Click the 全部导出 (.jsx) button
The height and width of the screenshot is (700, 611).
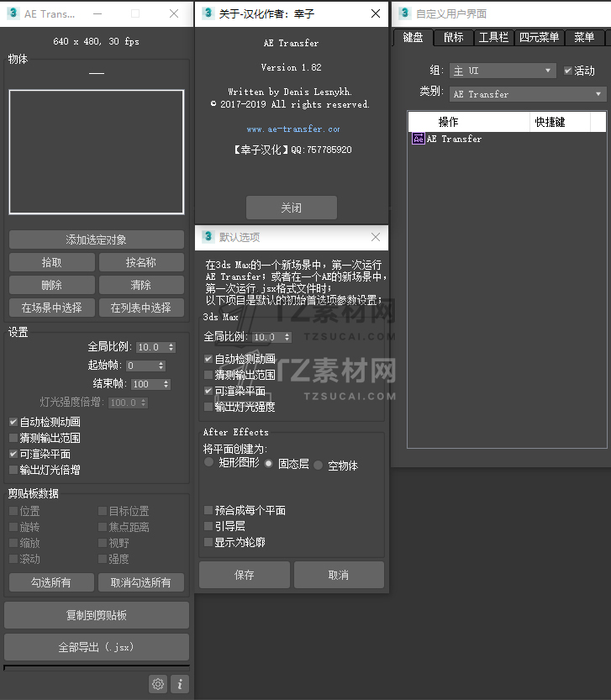[x=97, y=647]
